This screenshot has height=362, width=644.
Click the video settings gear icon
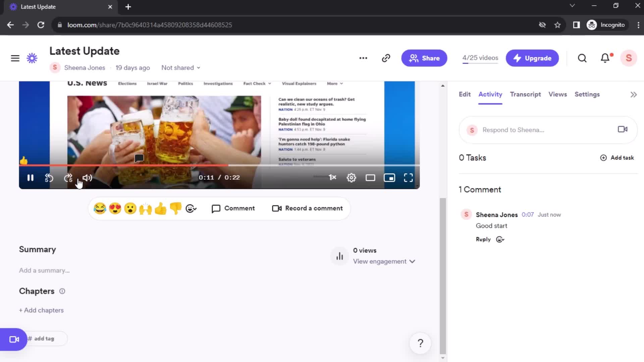click(351, 177)
